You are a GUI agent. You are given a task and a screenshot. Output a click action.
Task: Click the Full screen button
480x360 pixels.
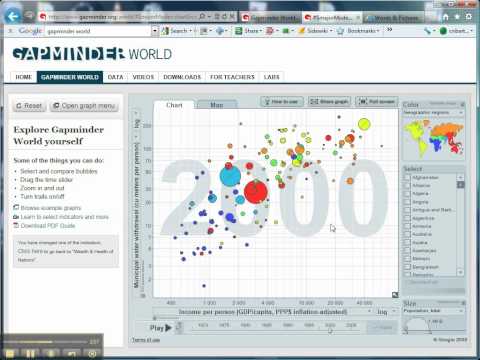[377, 101]
